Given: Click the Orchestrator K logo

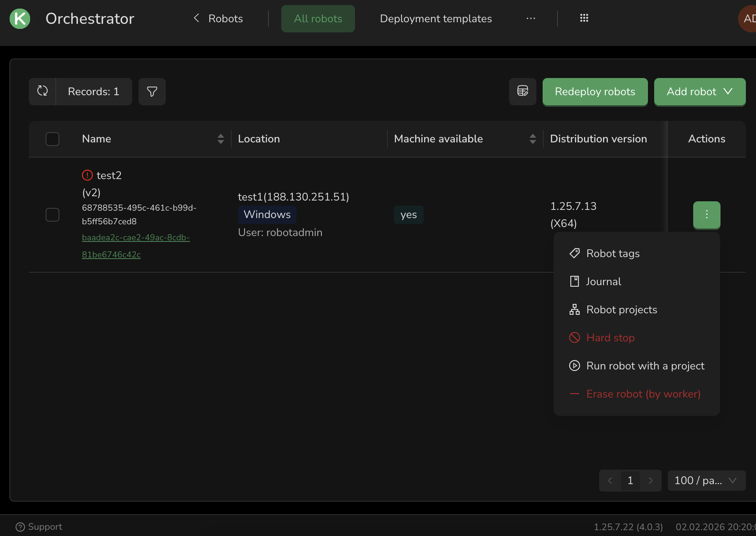Looking at the screenshot, I should [x=20, y=18].
